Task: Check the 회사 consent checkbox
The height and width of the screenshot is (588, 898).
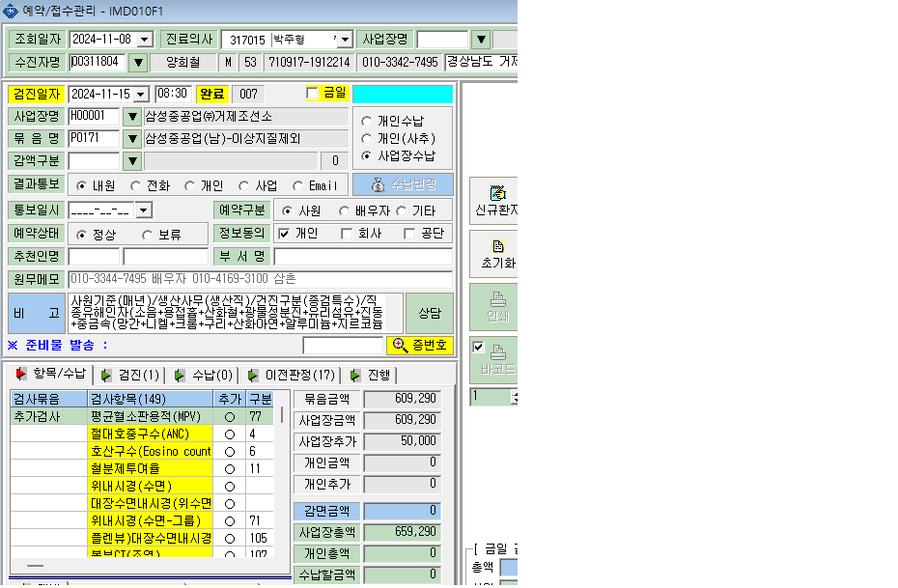Action: [x=347, y=234]
